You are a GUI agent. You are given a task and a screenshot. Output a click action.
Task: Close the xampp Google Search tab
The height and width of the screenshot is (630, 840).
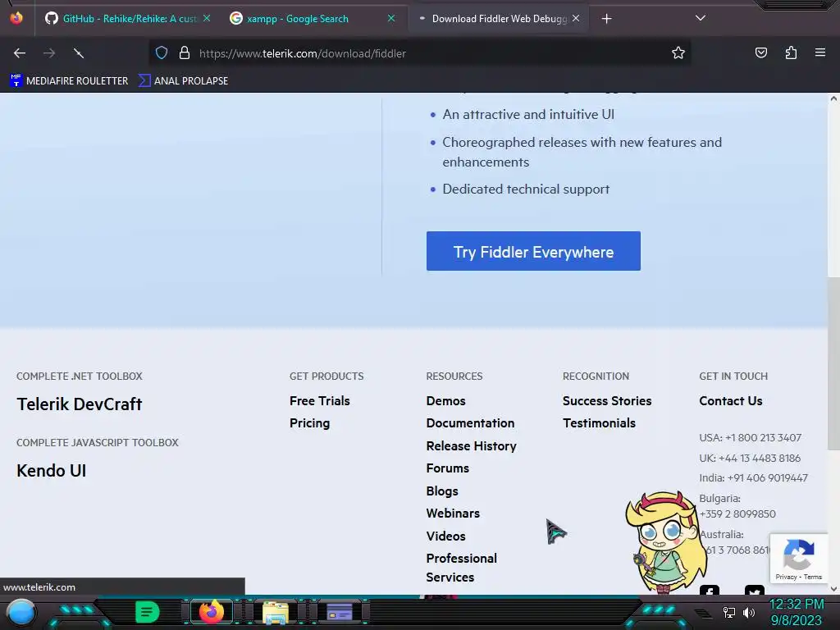pyautogui.click(x=391, y=18)
